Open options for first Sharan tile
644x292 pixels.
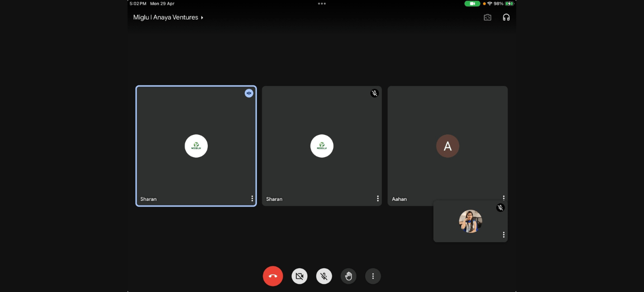pos(252,198)
